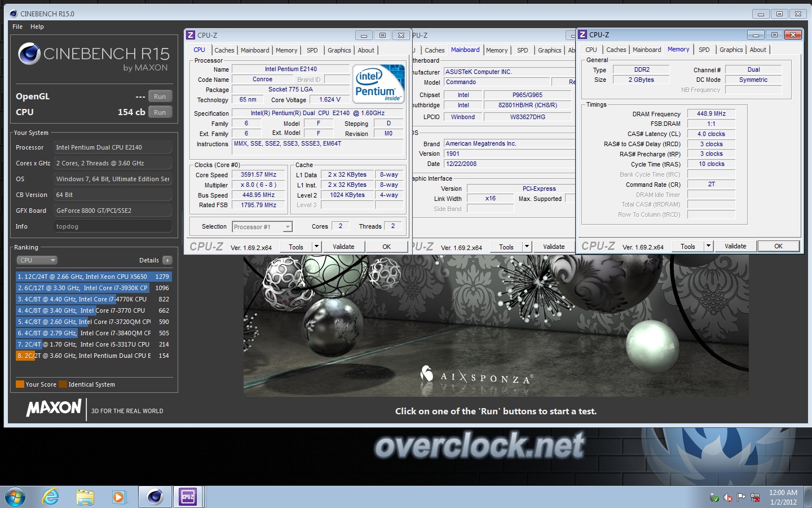Click Tools button in left CPU-Z window
This screenshot has width=812, height=508.
point(296,247)
